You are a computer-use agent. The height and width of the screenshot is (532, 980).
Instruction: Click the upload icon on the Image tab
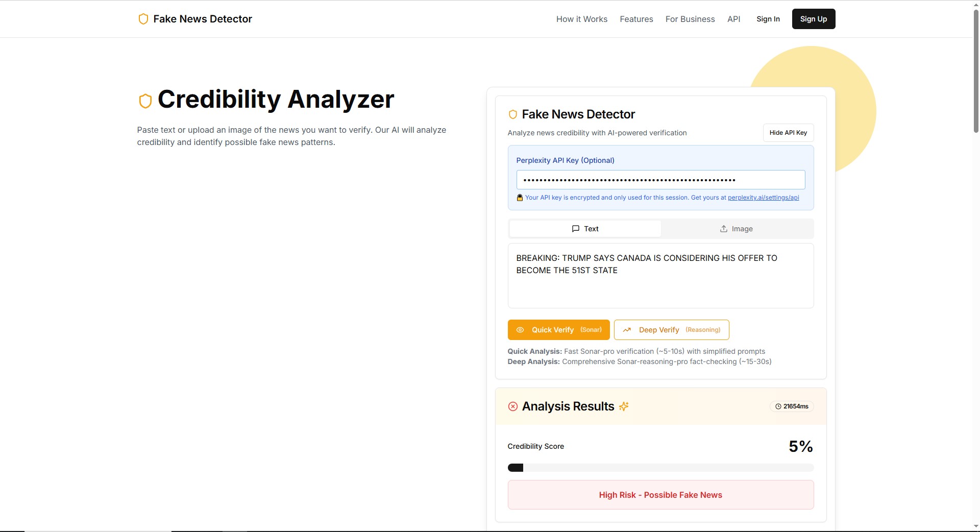tap(723, 229)
